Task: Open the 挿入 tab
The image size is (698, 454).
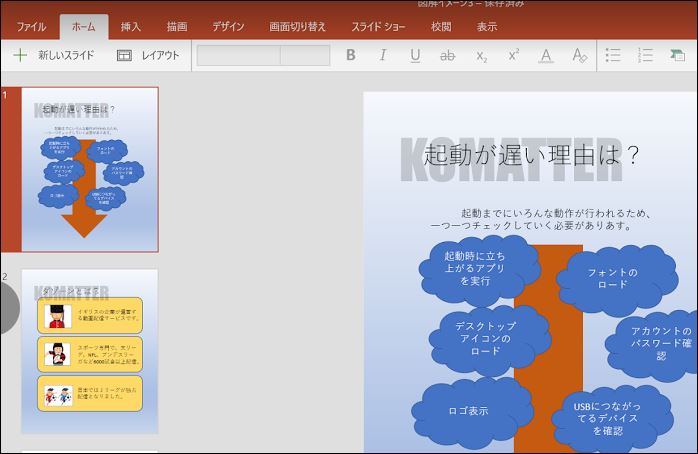Action: pyautogui.click(x=131, y=27)
